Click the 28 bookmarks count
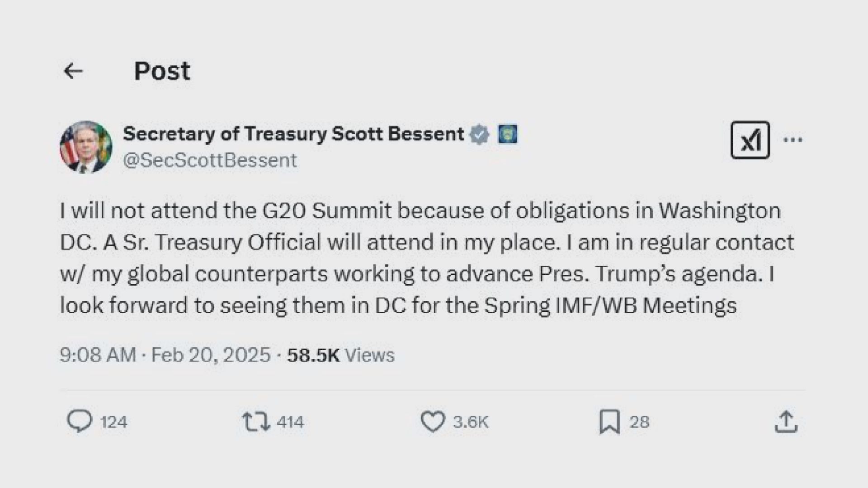Image resolution: width=868 pixels, height=488 pixels. [639, 422]
